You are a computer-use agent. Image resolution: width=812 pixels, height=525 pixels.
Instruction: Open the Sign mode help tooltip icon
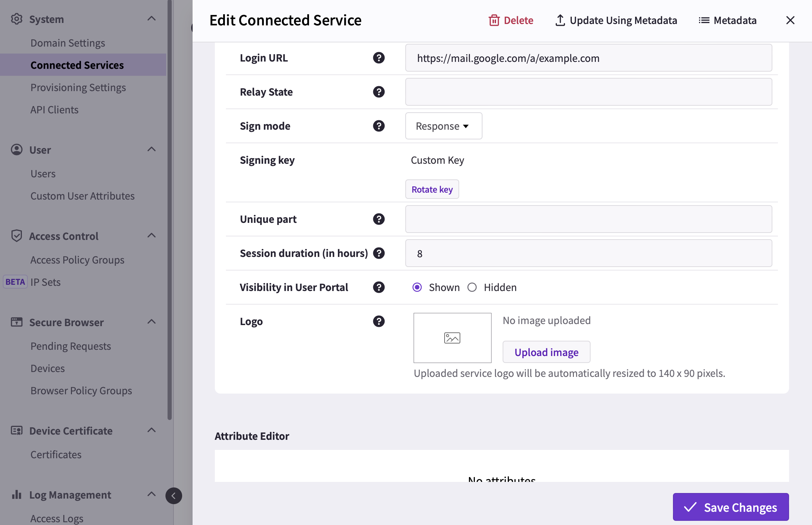(x=379, y=126)
